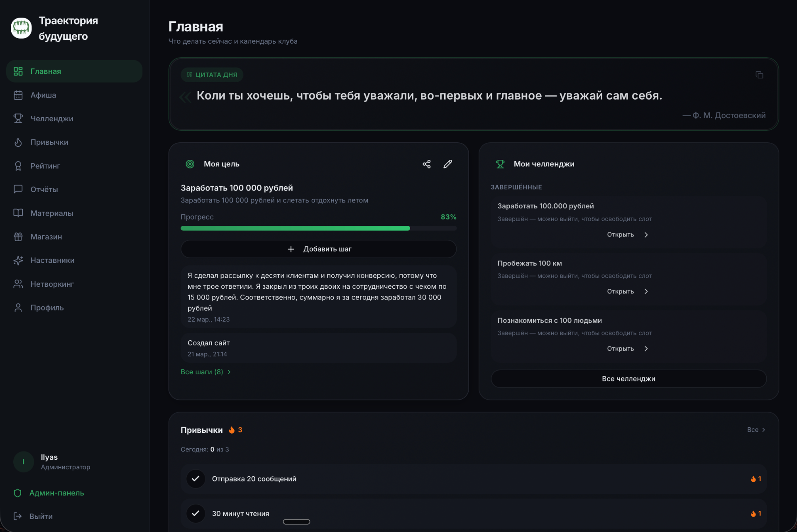
Task: Navigate to Челленджи page
Action: 74,119
